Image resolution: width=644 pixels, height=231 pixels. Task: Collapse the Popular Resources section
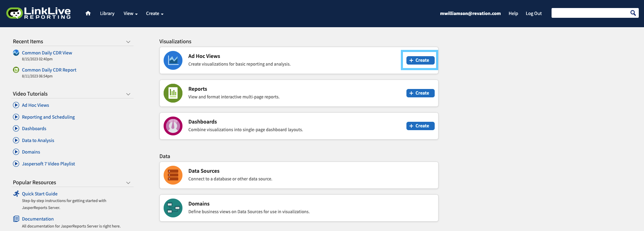(x=128, y=183)
